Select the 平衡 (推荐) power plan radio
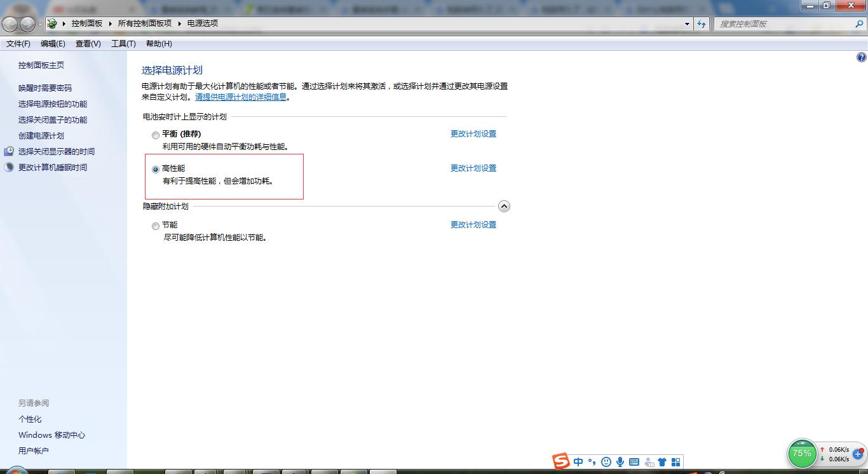Screen dimensions: 868x474 pos(156,135)
